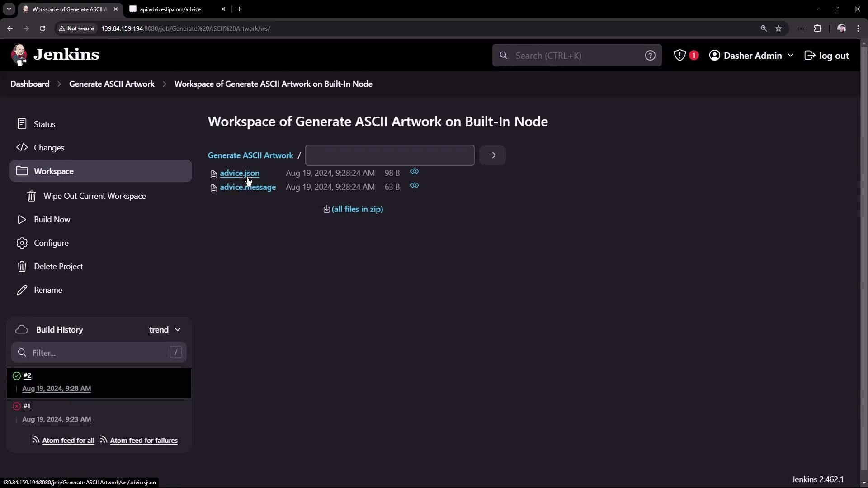This screenshot has height=488, width=868.
Task: Open the advice.message file link
Action: (248, 187)
